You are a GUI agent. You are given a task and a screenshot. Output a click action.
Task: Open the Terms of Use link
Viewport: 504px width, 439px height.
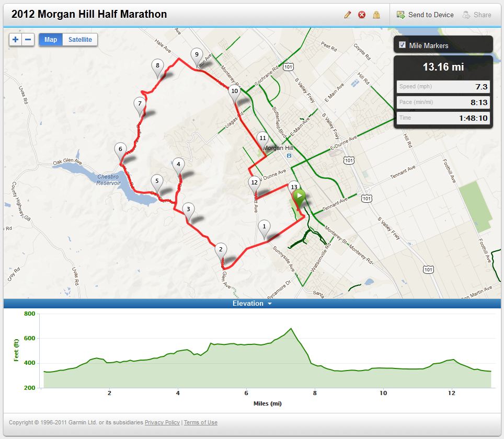point(201,422)
